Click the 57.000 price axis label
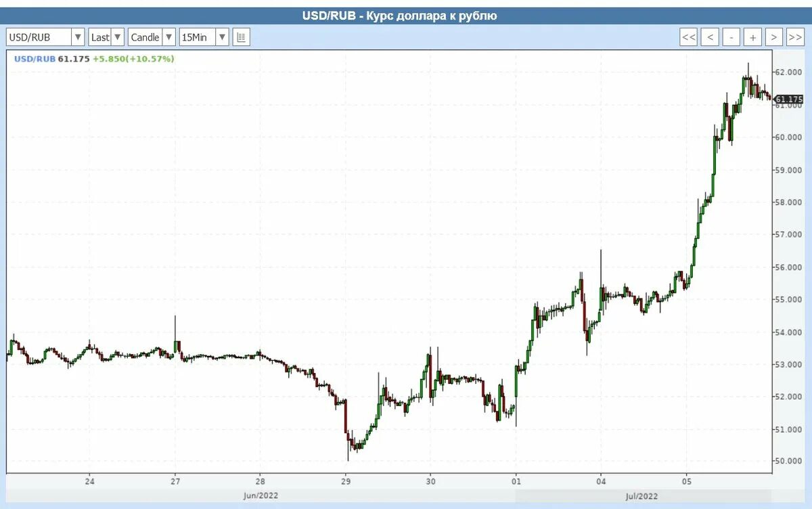This screenshot has height=509, width=812. (788, 235)
